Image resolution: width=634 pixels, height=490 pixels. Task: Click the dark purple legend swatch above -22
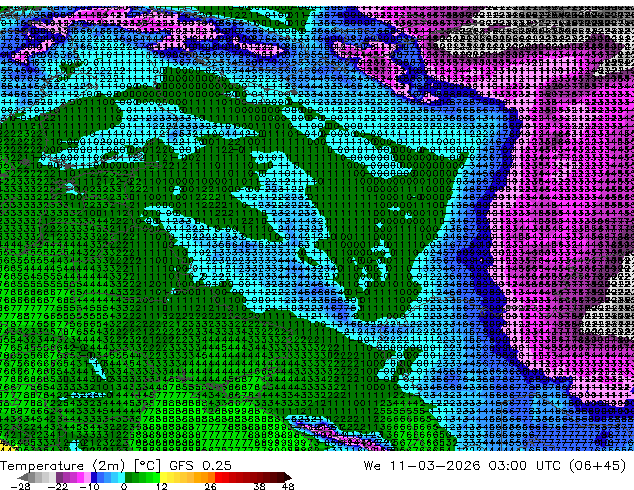coord(59,477)
